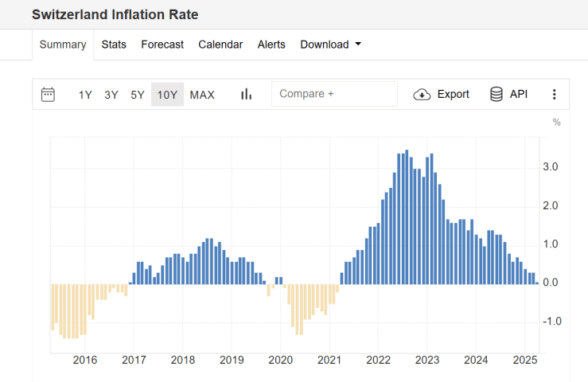Select the 5Y time range
The height and width of the screenshot is (382, 588).
[138, 95]
